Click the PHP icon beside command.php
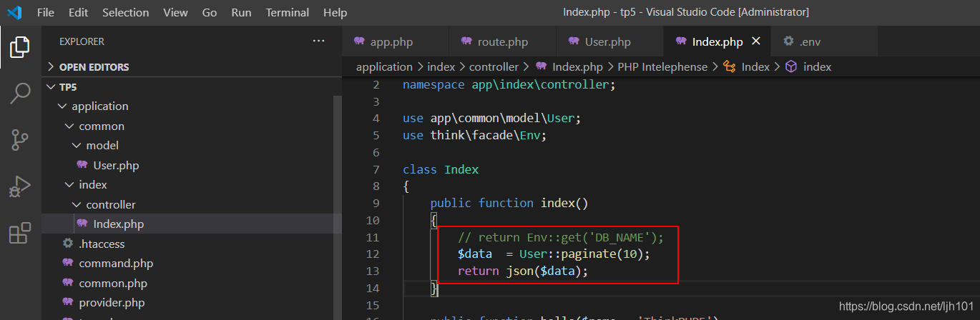 pos(69,263)
